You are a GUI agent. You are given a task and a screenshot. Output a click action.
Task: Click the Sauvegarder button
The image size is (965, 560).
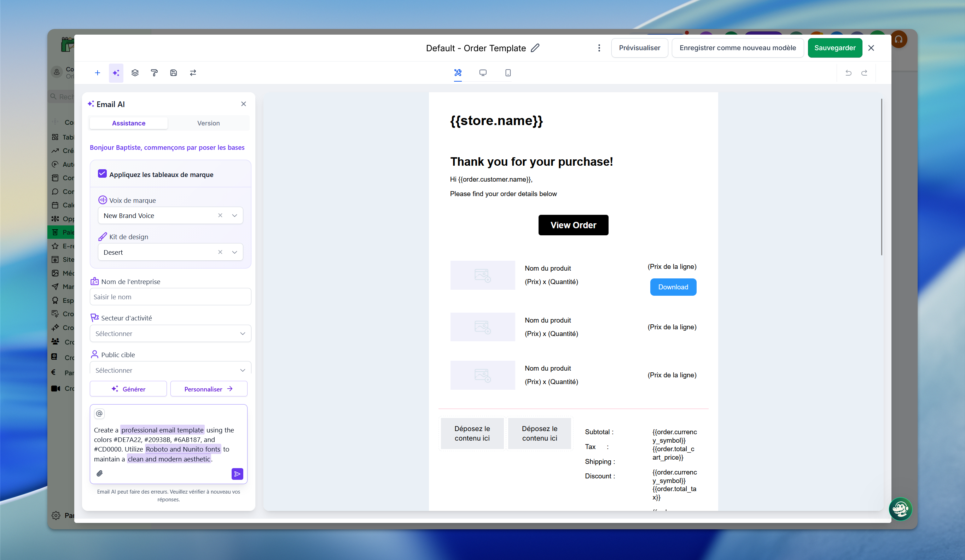click(835, 48)
